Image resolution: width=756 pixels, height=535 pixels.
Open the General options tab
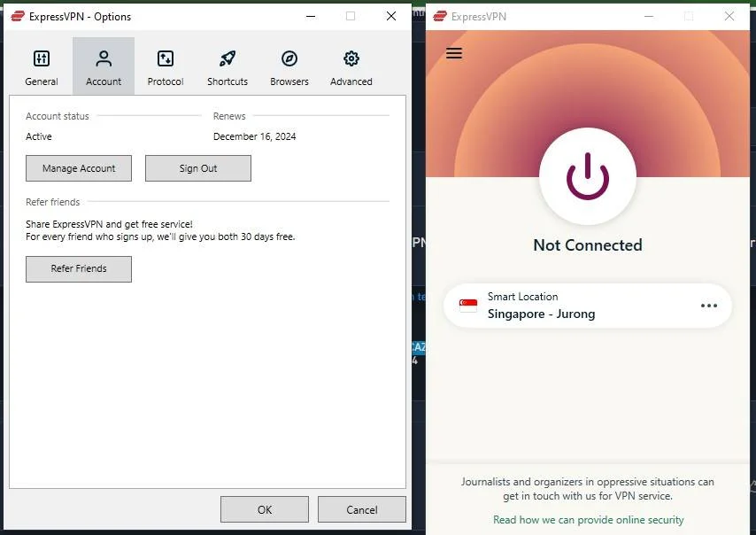(x=42, y=66)
